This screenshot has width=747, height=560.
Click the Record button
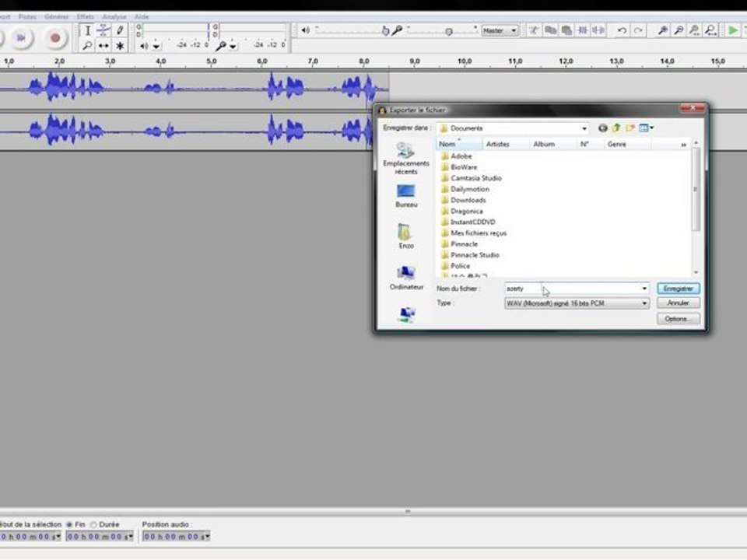(55, 37)
